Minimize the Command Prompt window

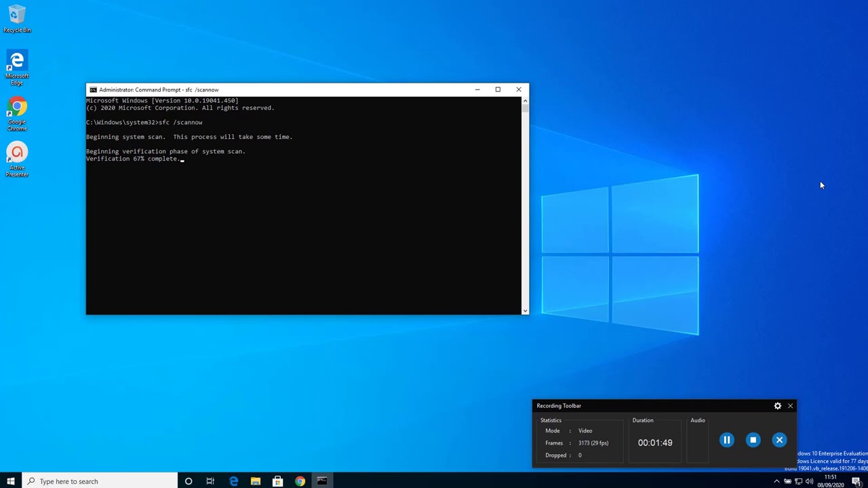click(x=477, y=89)
